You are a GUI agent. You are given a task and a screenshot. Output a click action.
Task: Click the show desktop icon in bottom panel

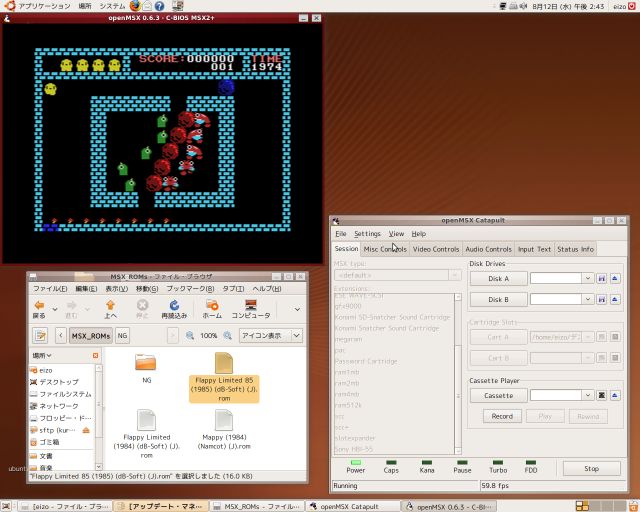[x=6, y=506]
